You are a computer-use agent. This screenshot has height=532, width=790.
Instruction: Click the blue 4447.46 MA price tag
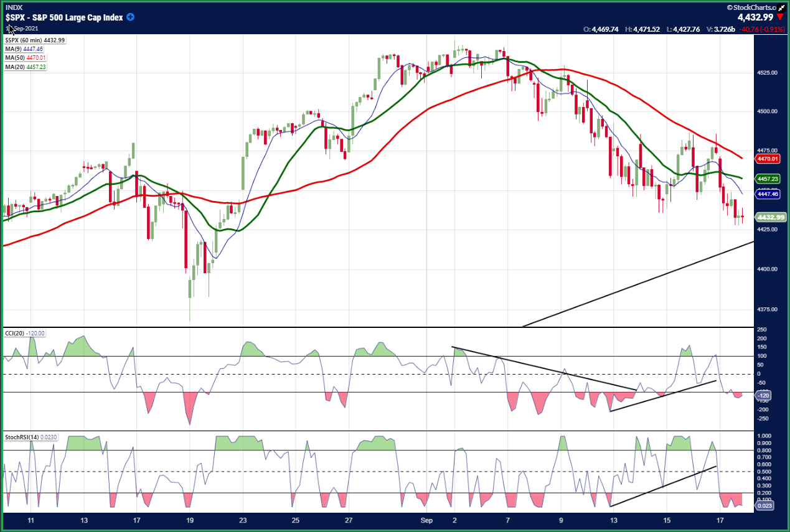coord(768,194)
